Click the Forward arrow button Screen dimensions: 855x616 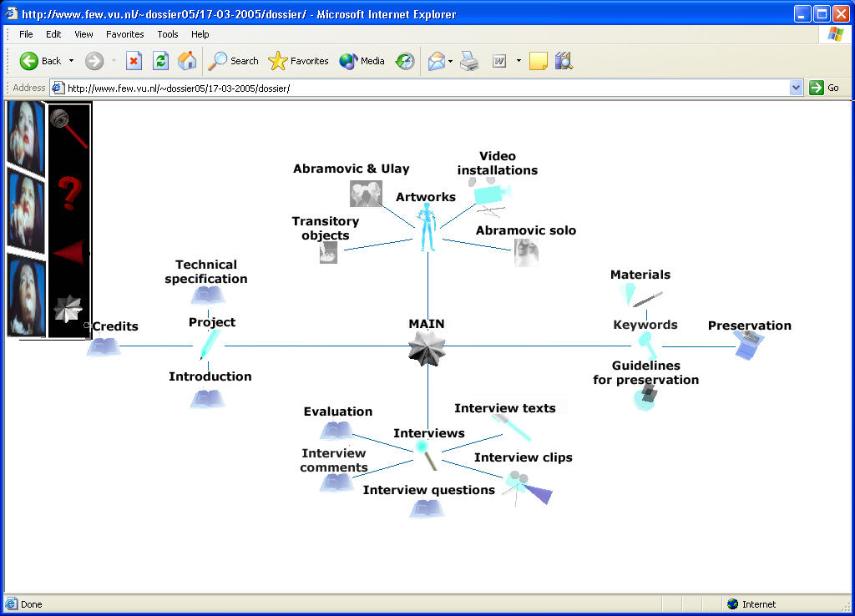pyautogui.click(x=94, y=61)
